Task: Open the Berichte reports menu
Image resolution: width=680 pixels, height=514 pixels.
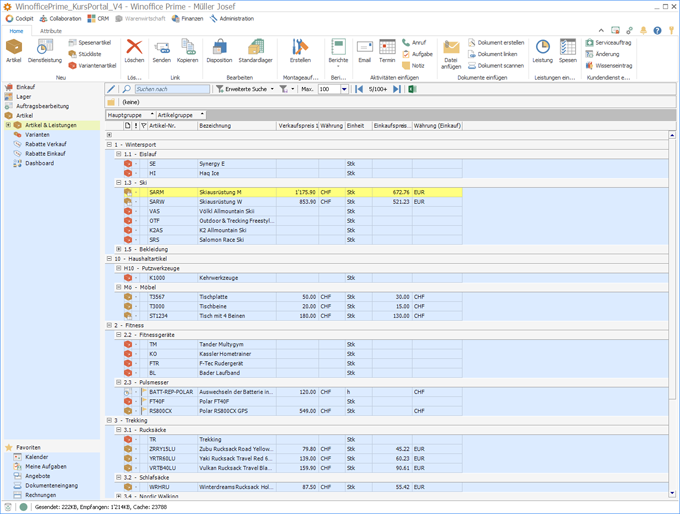Action: [338, 53]
